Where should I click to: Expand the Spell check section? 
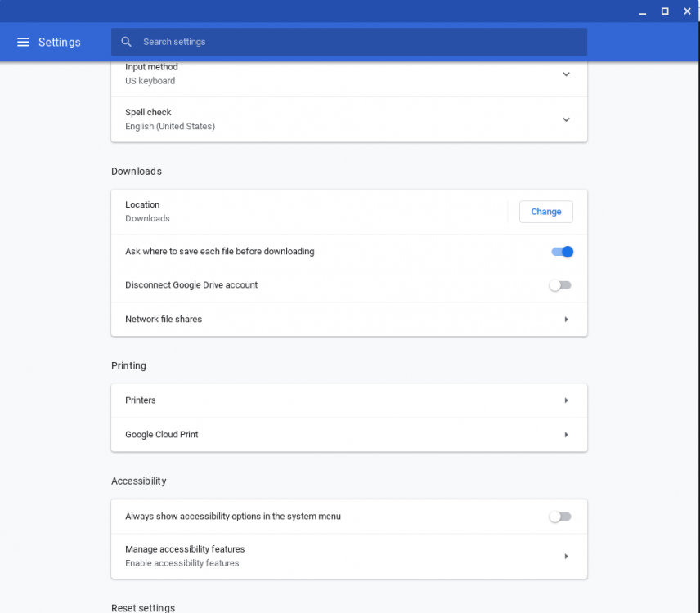click(x=566, y=119)
